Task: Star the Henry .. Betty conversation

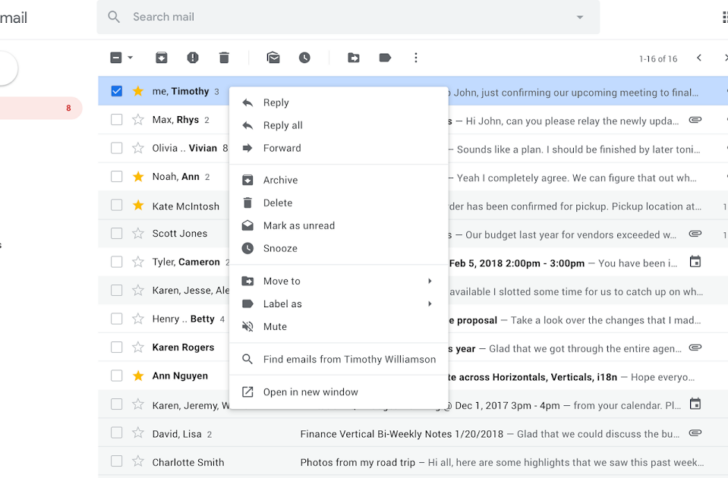Action: (138, 319)
